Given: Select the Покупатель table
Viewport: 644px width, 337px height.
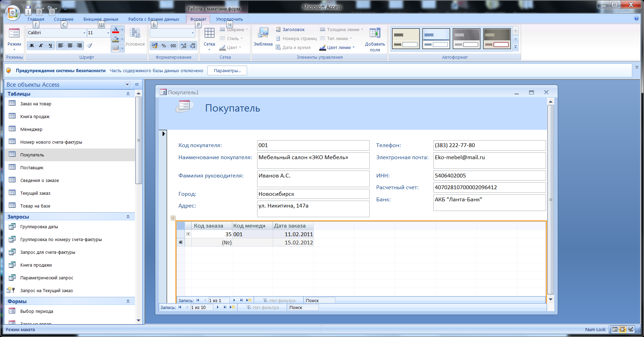Looking at the screenshot, I should click(70, 155).
